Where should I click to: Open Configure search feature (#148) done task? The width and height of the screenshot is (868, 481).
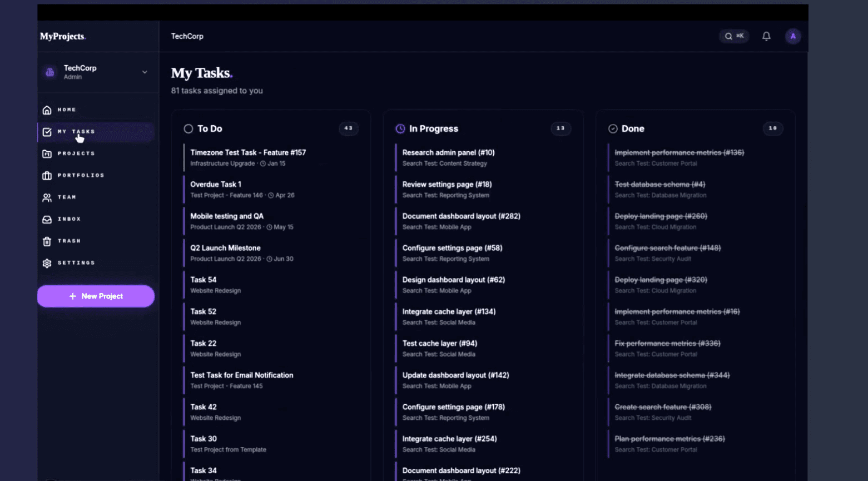[x=696, y=253]
